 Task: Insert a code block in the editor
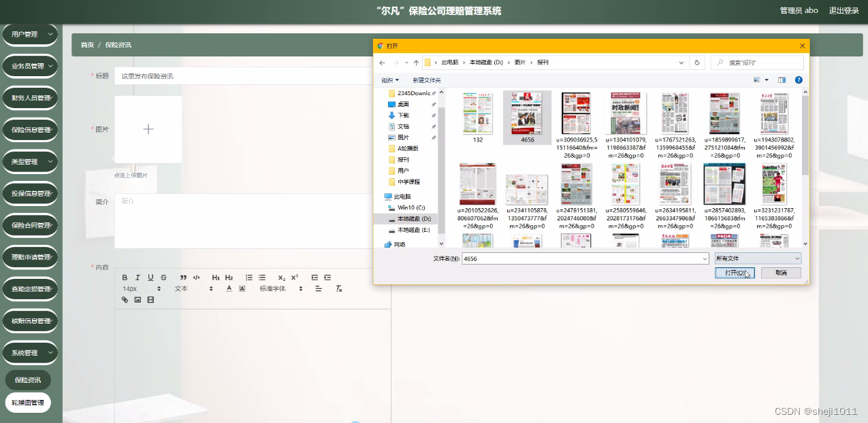pyautogui.click(x=196, y=277)
